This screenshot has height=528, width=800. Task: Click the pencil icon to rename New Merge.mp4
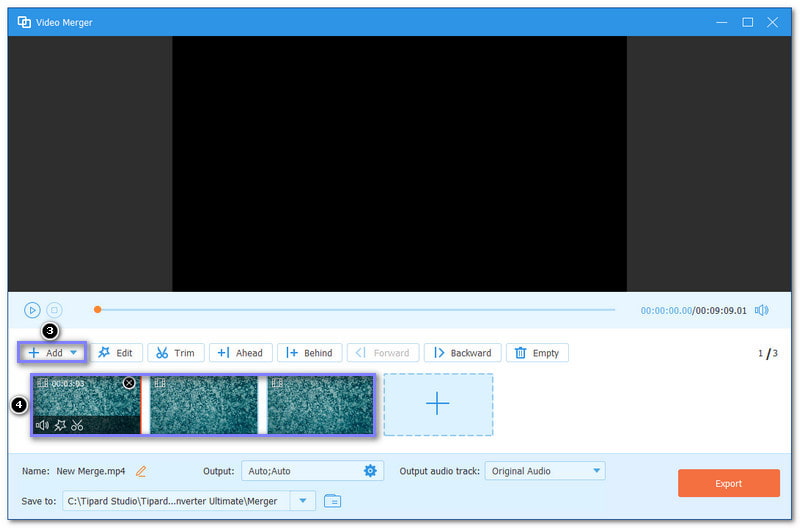tap(141, 471)
